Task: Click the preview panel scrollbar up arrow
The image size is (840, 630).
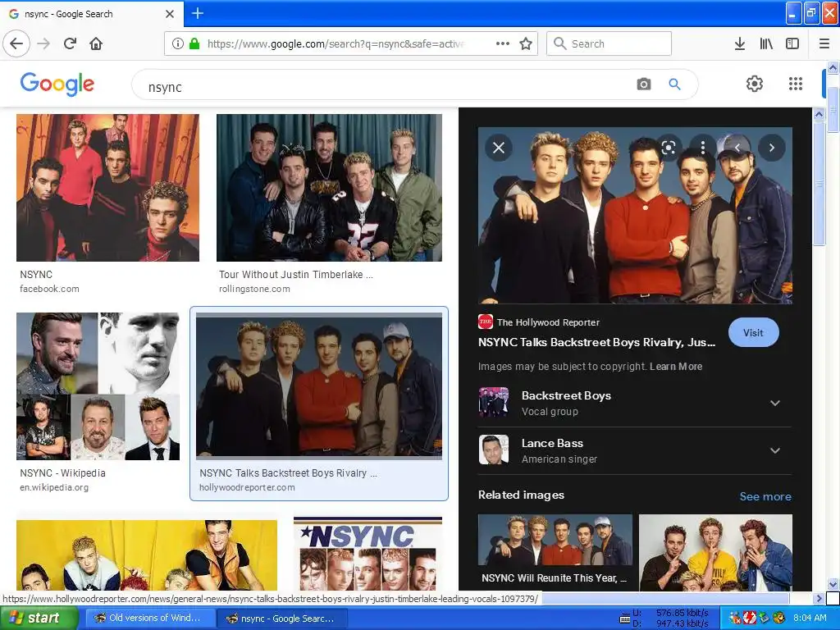Action: click(819, 114)
